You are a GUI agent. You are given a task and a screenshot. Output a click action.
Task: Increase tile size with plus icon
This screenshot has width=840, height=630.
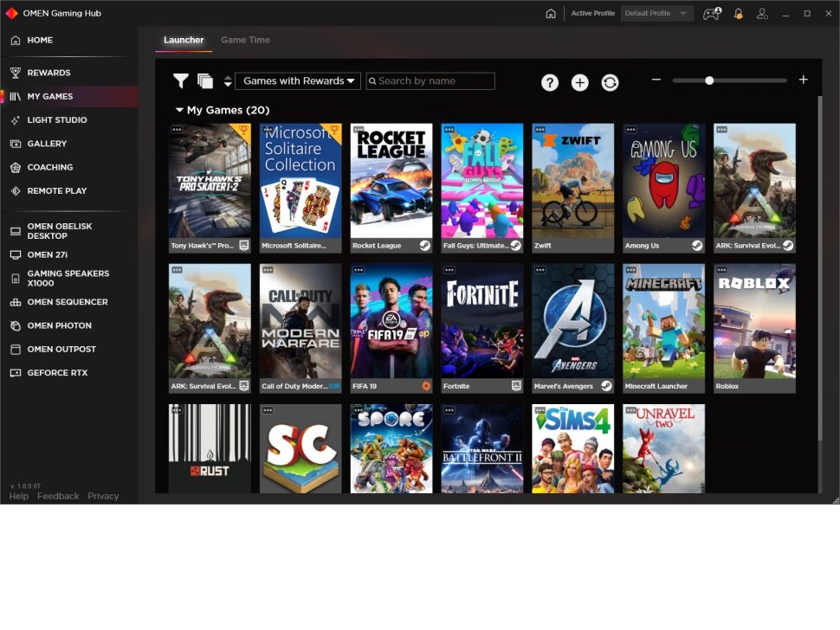[803, 80]
